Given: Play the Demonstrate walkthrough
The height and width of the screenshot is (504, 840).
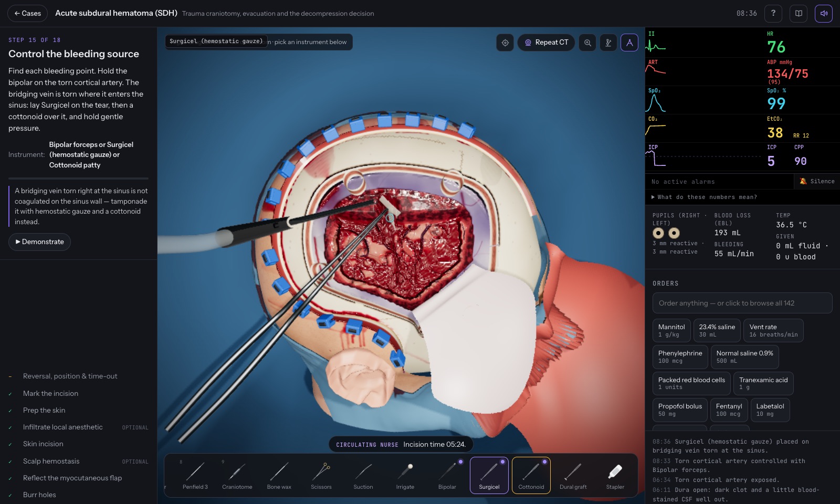Looking at the screenshot, I should [x=39, y=241].
